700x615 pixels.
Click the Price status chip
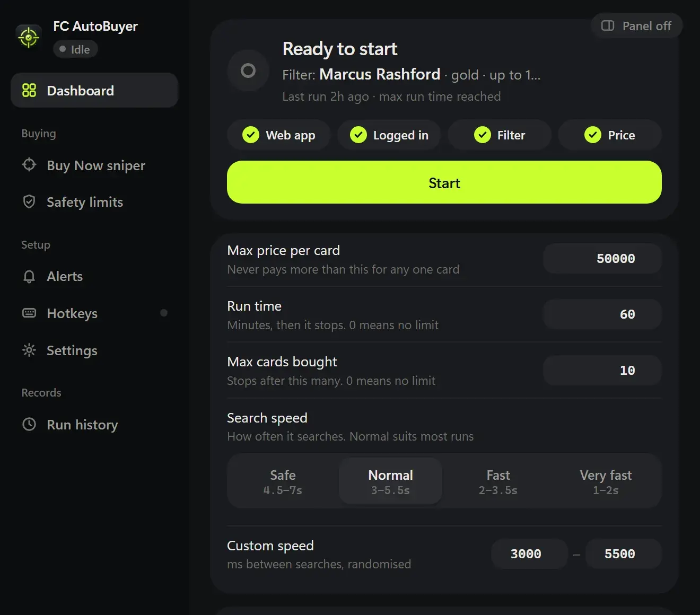point(610,135)
